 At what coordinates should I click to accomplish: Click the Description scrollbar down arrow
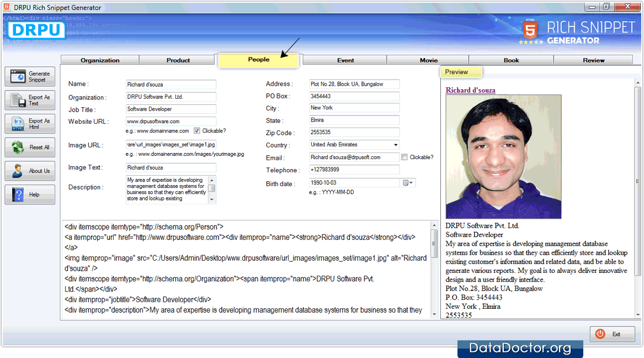point(212,199)
